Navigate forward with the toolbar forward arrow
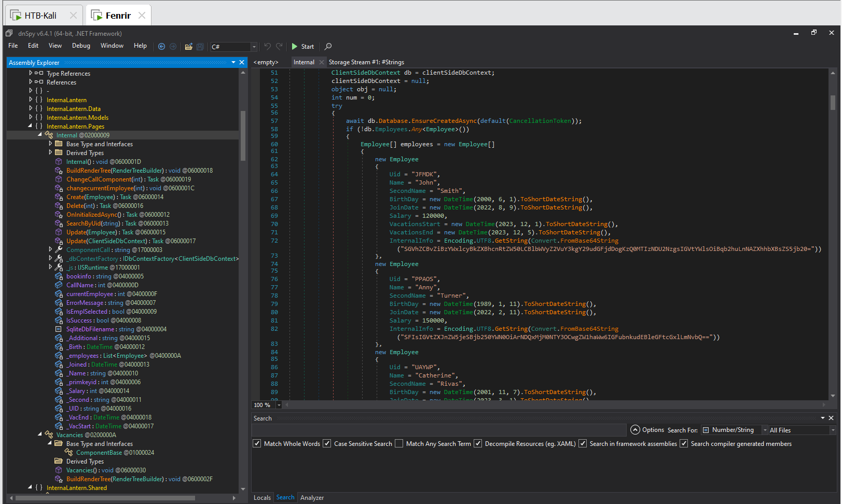This screenshot has width=842, height=504. pos(173,47)
